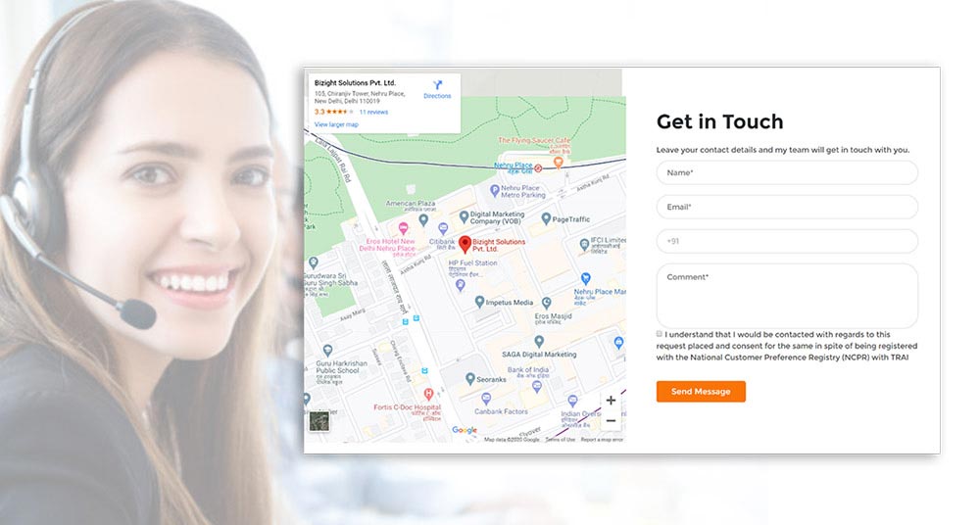Select the Flying Saucer Cafe marker
980x525 pixels.
pyautogui.click(x=559, y=162)
